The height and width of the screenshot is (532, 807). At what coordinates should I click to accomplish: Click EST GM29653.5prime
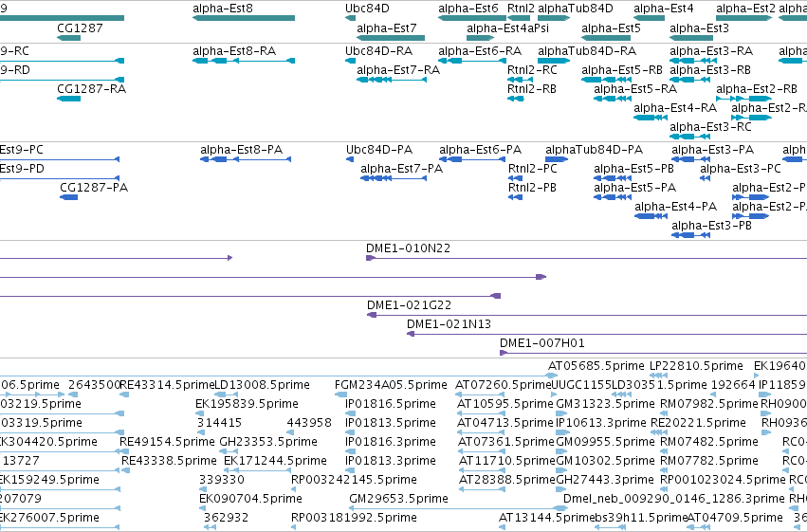point(398,499)
